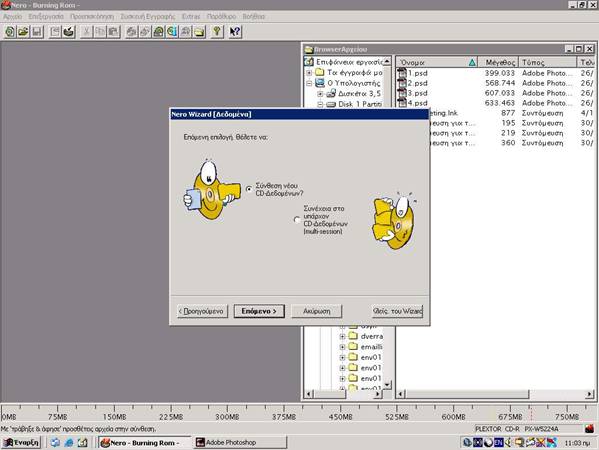The image size is (599, 450).
Task: Click the 3.psd file icon
Action: pos(401,93)
